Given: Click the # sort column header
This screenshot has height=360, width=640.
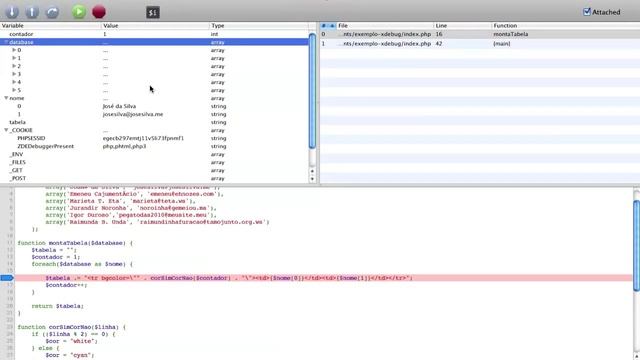Looking at the screenshot, I should pyautogui.click(x=328, y=25).
